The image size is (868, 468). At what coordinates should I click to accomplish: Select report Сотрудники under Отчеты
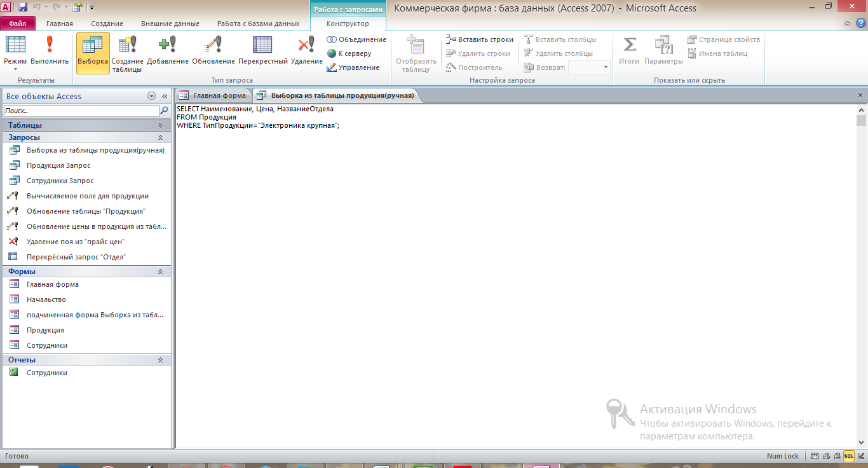(x=86, y=373)
